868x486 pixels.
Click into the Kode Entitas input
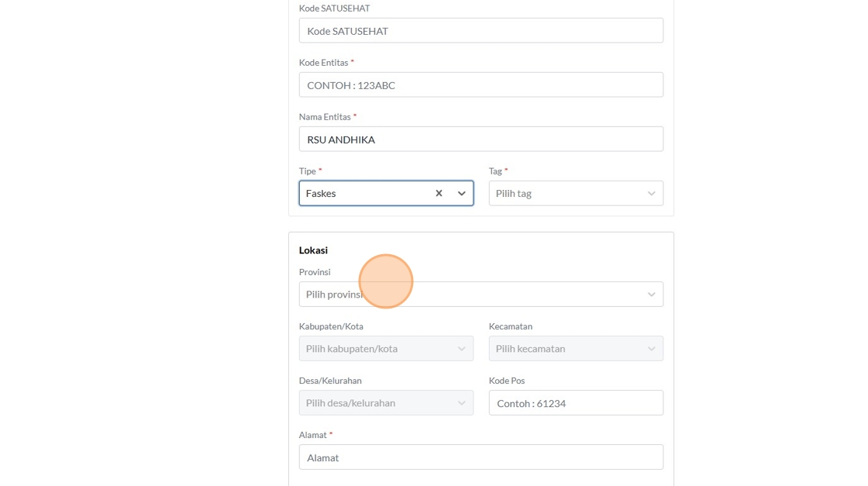(x=480, y=85)
